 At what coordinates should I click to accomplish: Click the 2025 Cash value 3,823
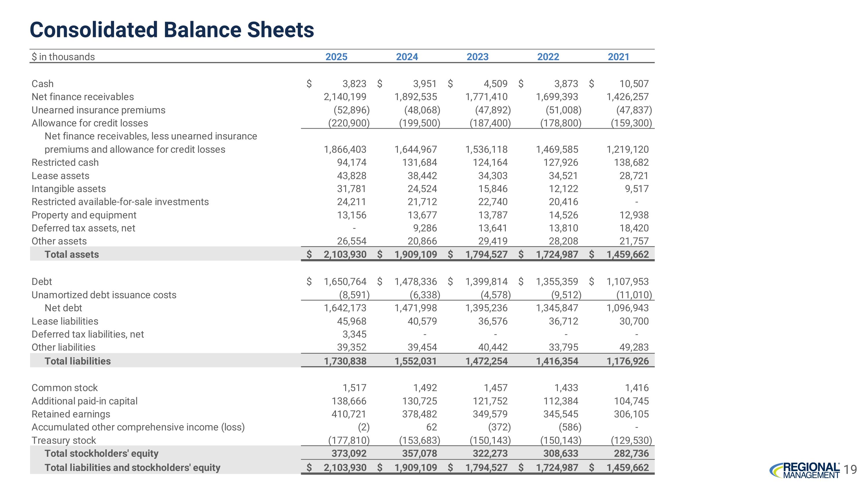tap(354, 84)
